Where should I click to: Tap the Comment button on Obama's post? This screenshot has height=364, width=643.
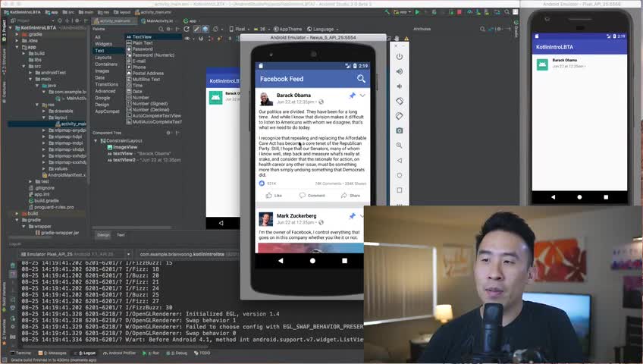tap(312, 196)
